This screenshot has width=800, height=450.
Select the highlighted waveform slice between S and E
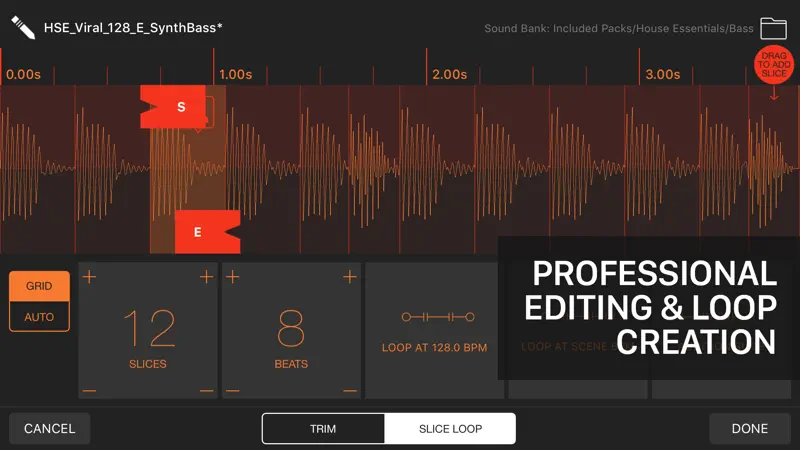click(x=188, y=169)
